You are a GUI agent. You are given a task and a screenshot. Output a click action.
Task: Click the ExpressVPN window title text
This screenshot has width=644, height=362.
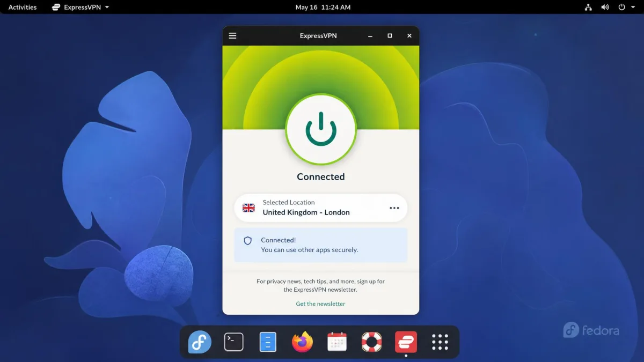[318, 36]
